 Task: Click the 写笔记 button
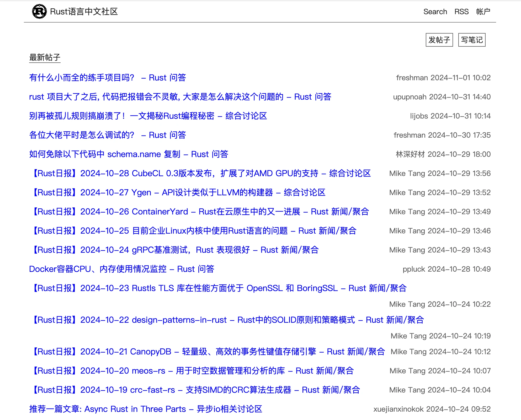471,40
